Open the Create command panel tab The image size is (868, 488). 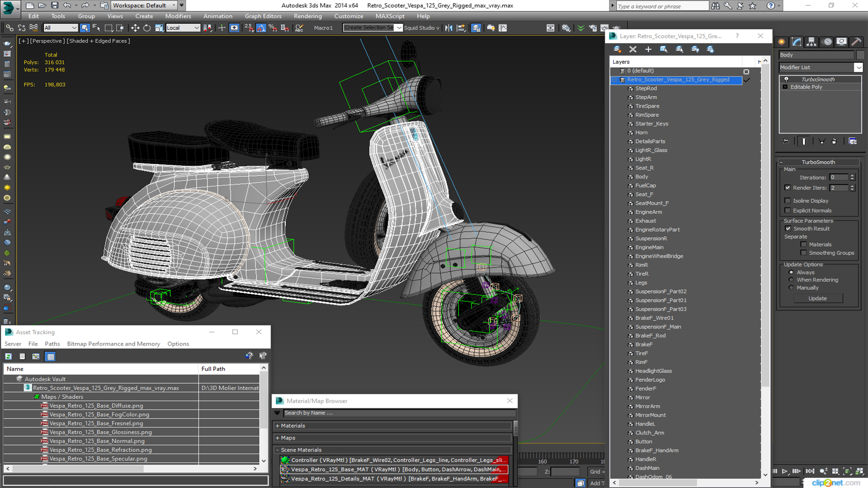[782, 42]
